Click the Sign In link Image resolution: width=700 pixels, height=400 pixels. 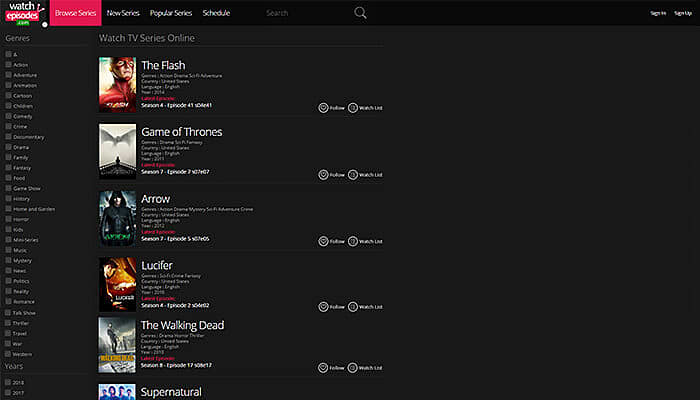point(658,13)
